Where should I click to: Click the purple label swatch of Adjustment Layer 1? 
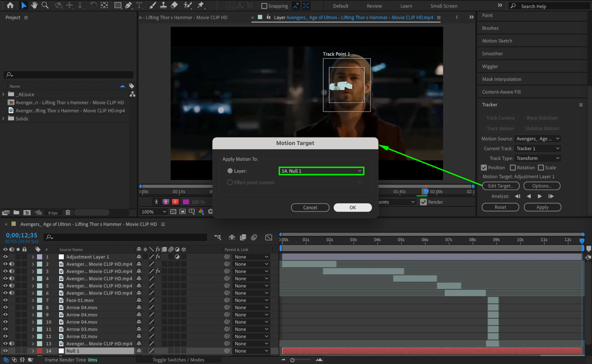click(40, 257)
